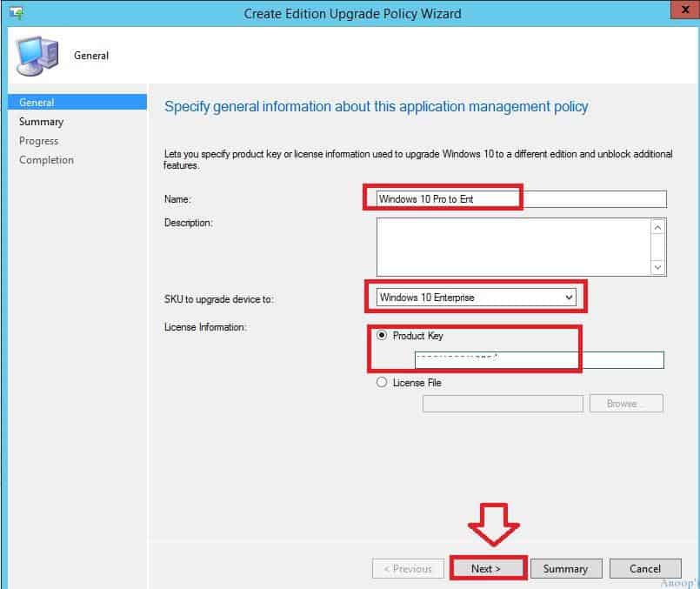700x589 pixels.
Task: Click the computer icon beside the General heading
Action: tap(37, 56)
